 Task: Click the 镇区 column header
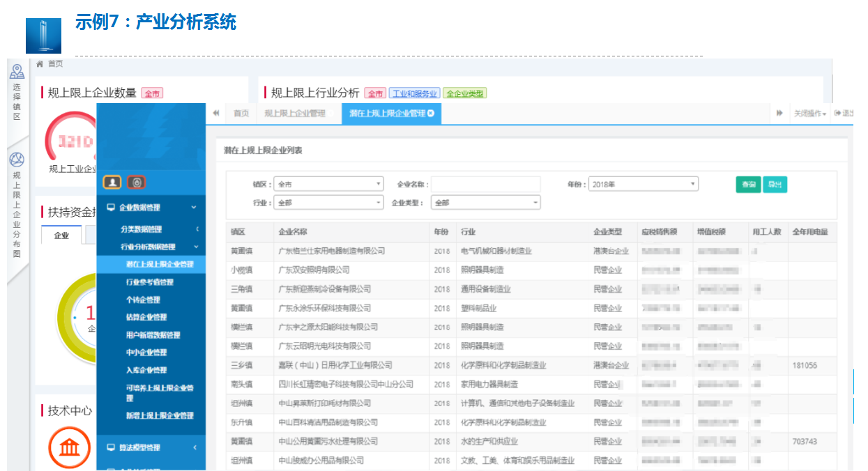(238, 232)
